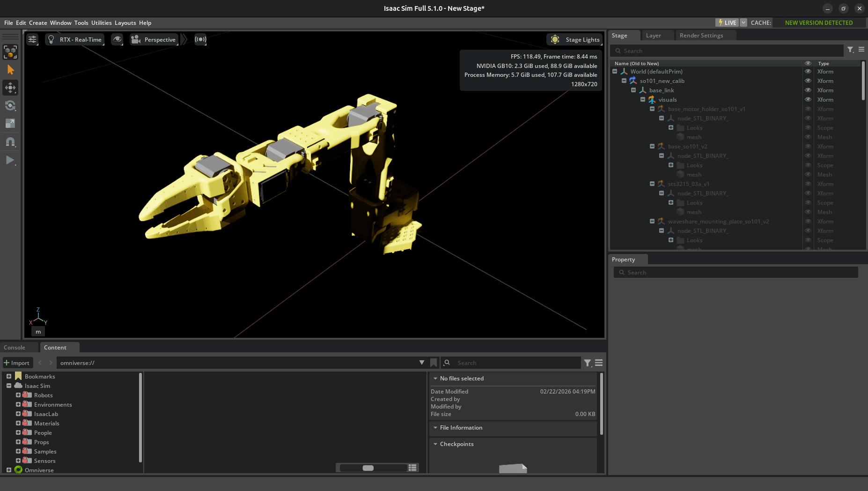The width and height of the screenshot is (868, 491).
Task: Select the Rotate tool in left toolbar
Action: [x=10, y=105]
